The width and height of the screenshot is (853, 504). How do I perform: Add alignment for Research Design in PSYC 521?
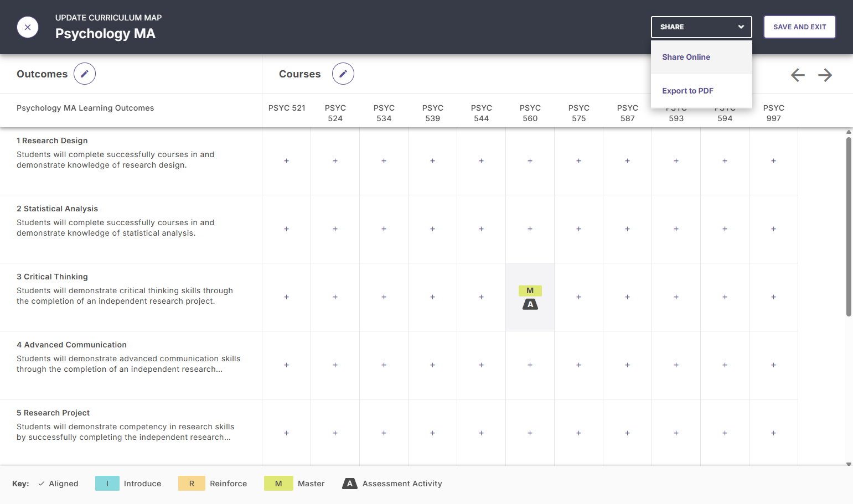tap(286, 161)
